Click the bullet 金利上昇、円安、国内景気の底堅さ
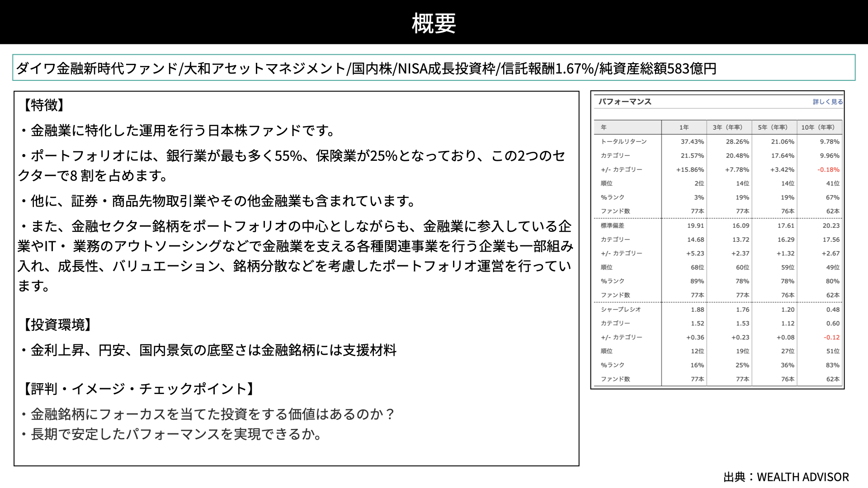This screenshot has height=488, width=868. point(208,350)
